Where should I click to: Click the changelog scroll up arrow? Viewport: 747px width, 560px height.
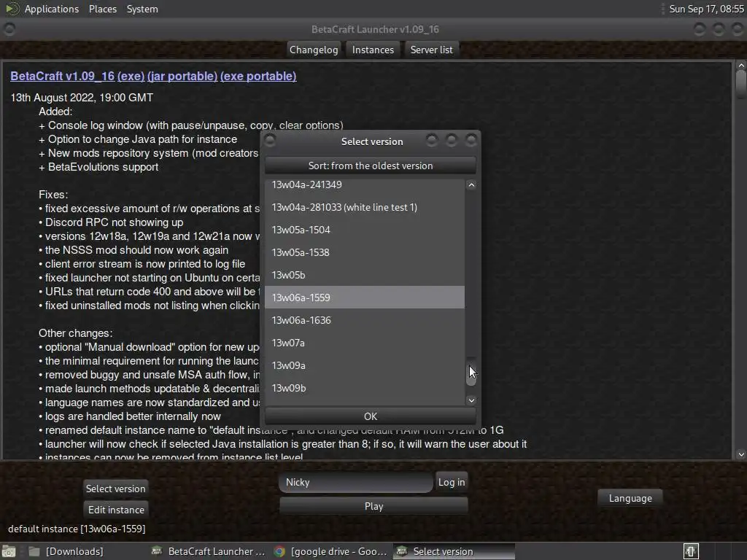(x=741, y=65)
